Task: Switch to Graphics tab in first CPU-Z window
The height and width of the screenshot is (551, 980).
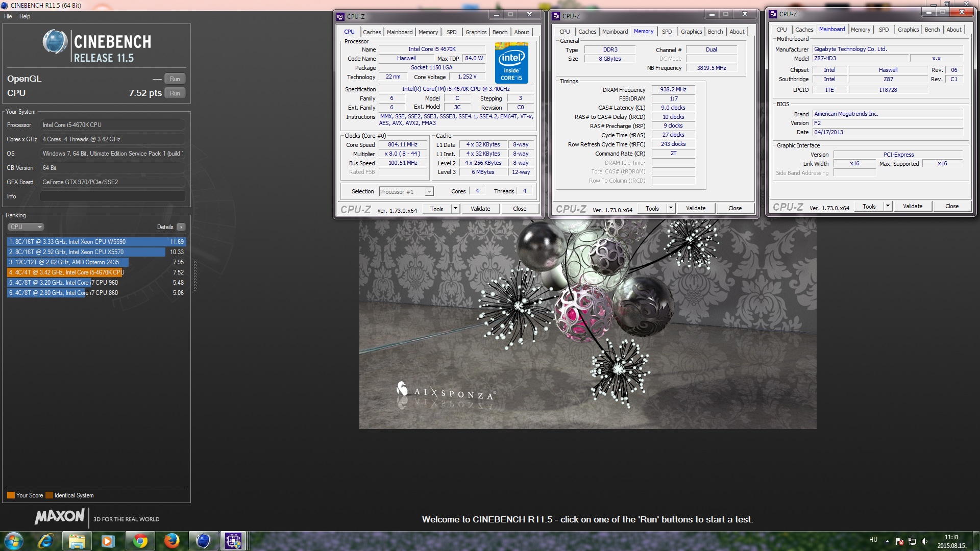Action: click(x=476, y=32)
